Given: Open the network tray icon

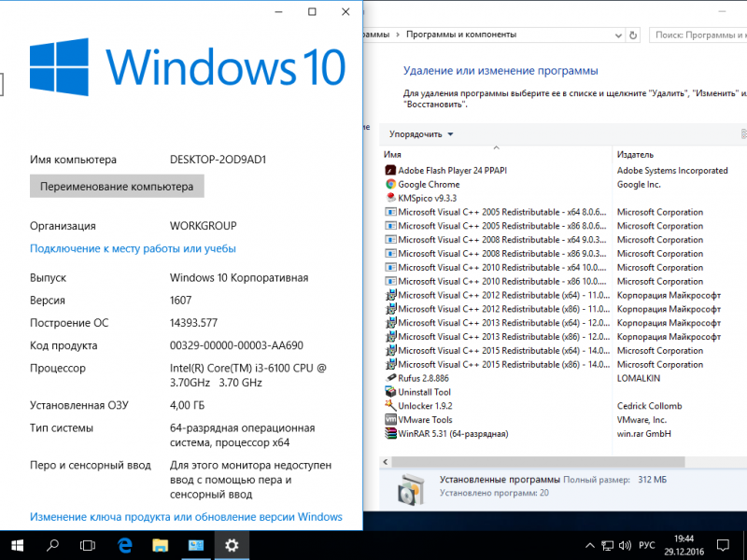Looking at the screenshot, I should [608, 546].
